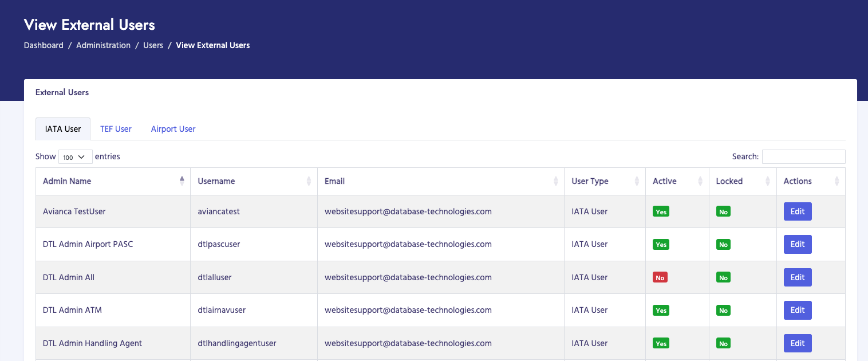Toggle the Locked badge for Avianca TestUser
Screen dimensions: 868x361
click(x=723, y=211)
